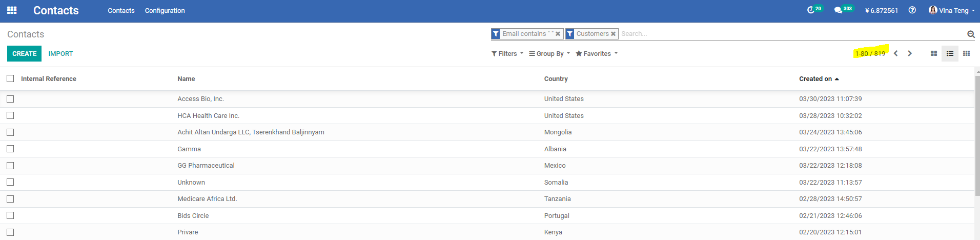The height and width of the screenshot is (240, 980).
Task: Tick checkbox for Achit Altan Undarga LLC
Action: coord(10,132)
